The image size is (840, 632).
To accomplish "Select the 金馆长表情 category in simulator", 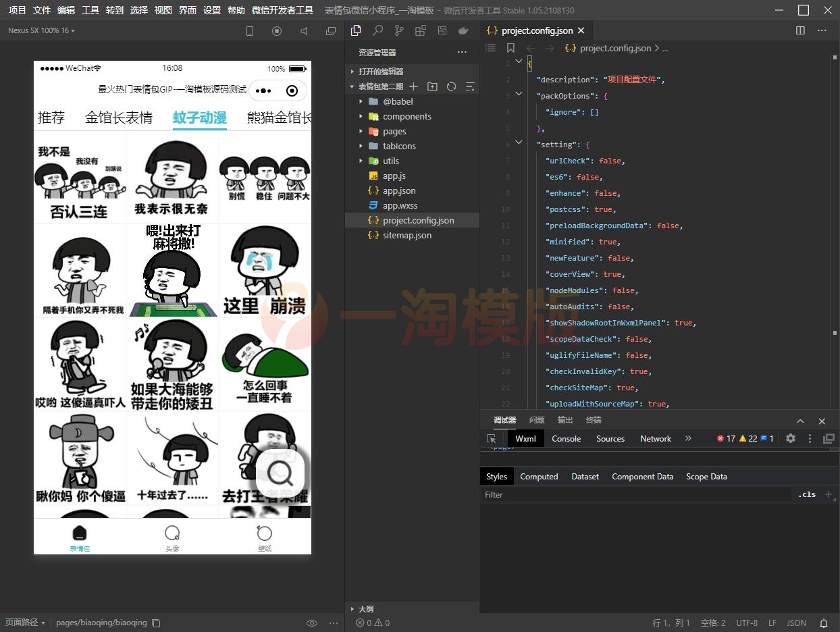I will pos(118,117).
